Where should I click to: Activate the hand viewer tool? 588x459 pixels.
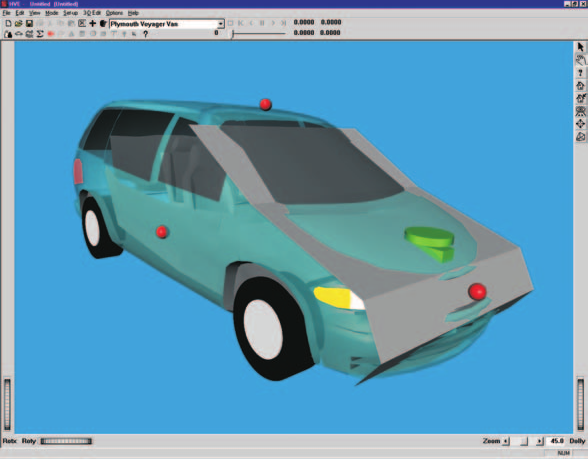coord(580,60)
